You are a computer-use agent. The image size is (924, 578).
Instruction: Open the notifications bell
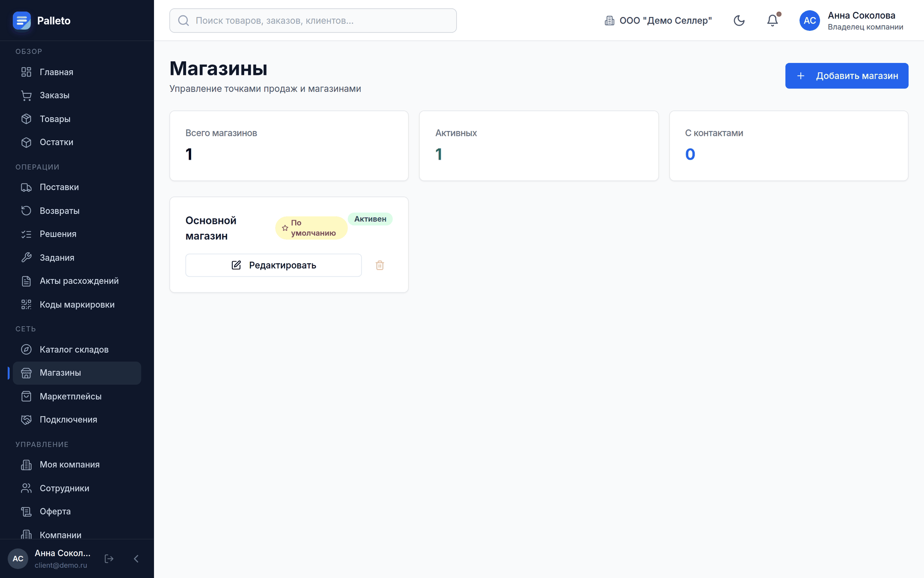tap(772, 21)
